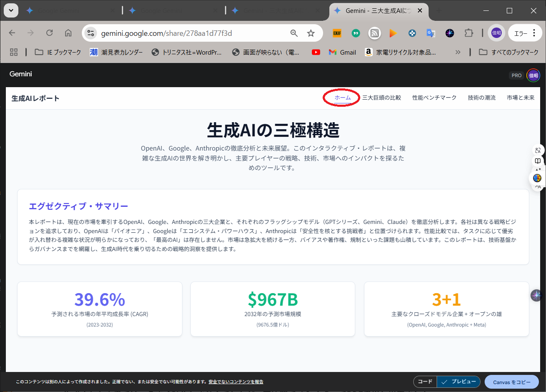
Task: Open the Gmail bookmark
Action: 342,52
